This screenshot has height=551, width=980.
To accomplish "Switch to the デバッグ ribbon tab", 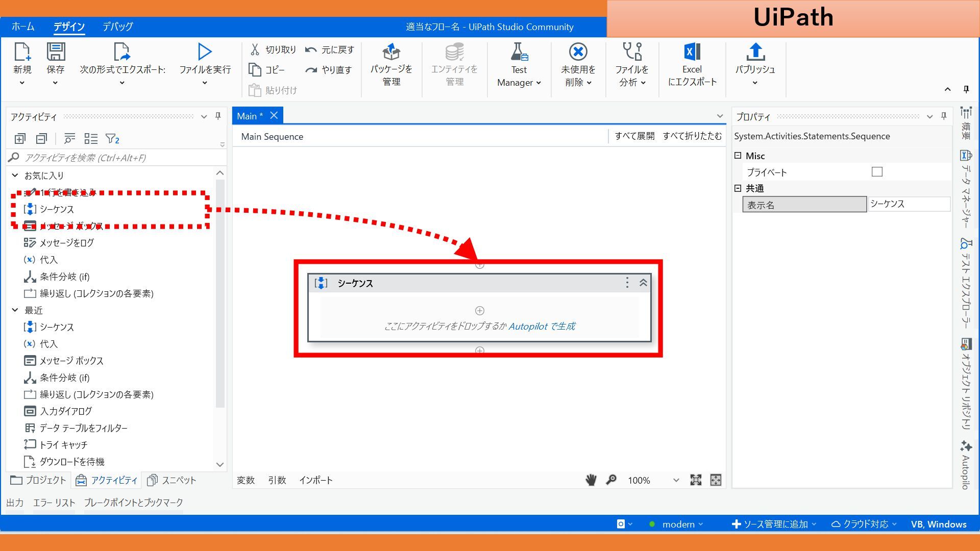I will tap(117, 27).
